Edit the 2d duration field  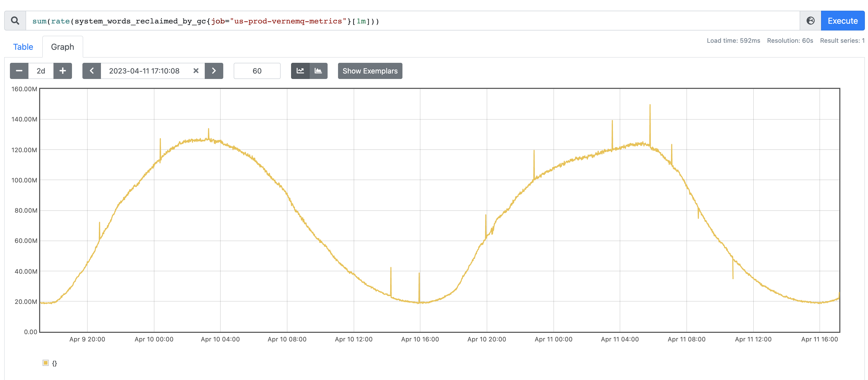click(x=41, y=71)
